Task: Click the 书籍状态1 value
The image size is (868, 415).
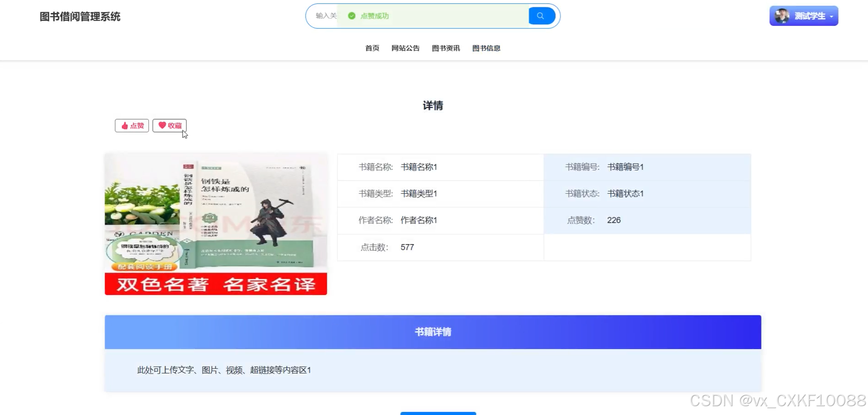Action: 625,194
